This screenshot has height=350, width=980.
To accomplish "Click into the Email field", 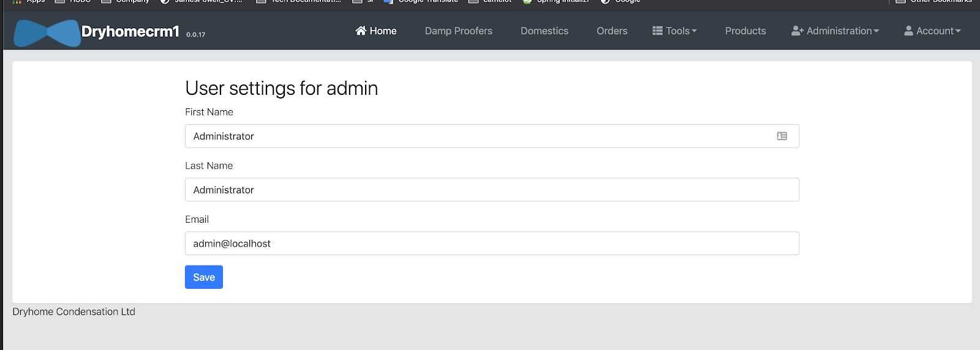I will click(x=491, y=244).
